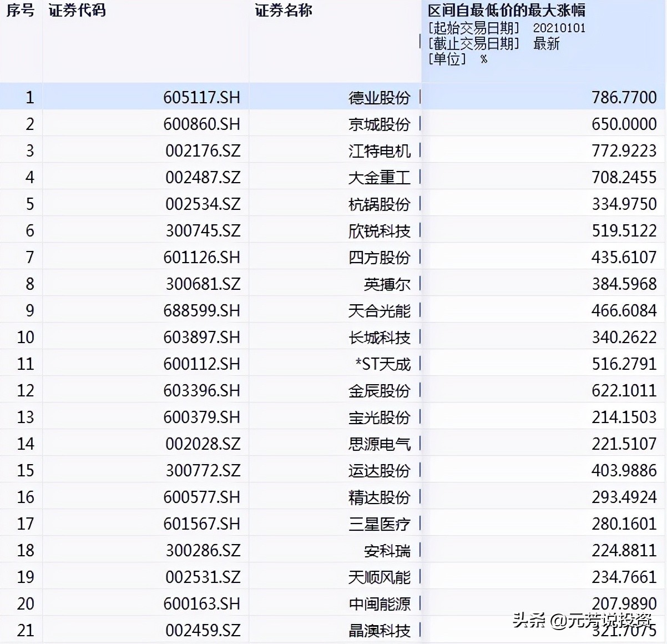Select stock code 600577.SH
Viewport: 667px width, 644px height.
pos(201,497)
